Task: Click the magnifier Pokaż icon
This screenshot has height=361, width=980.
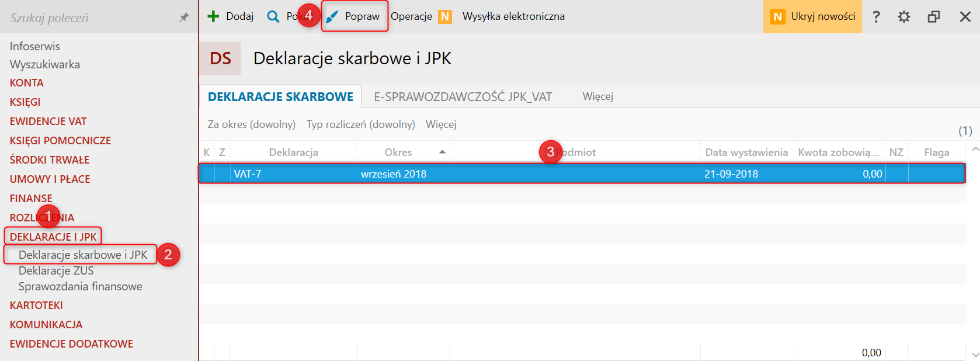Action: (273, 16)
